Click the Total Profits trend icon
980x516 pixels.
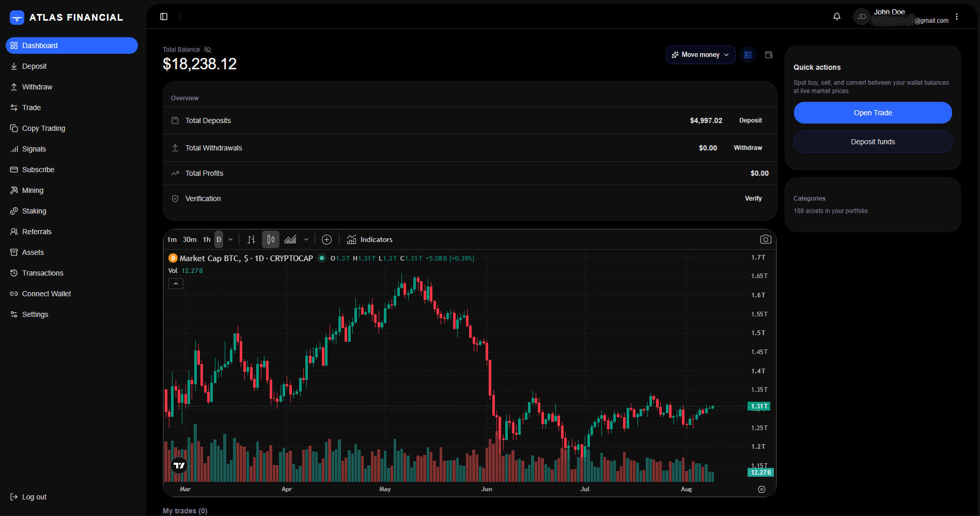coord(175,173)
